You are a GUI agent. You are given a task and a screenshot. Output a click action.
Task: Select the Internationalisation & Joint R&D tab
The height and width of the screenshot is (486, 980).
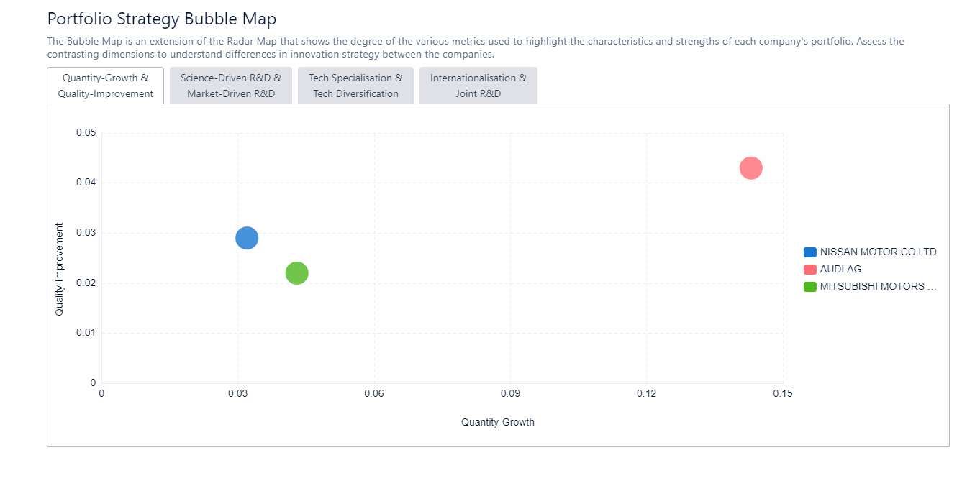[x=478, y=86]
